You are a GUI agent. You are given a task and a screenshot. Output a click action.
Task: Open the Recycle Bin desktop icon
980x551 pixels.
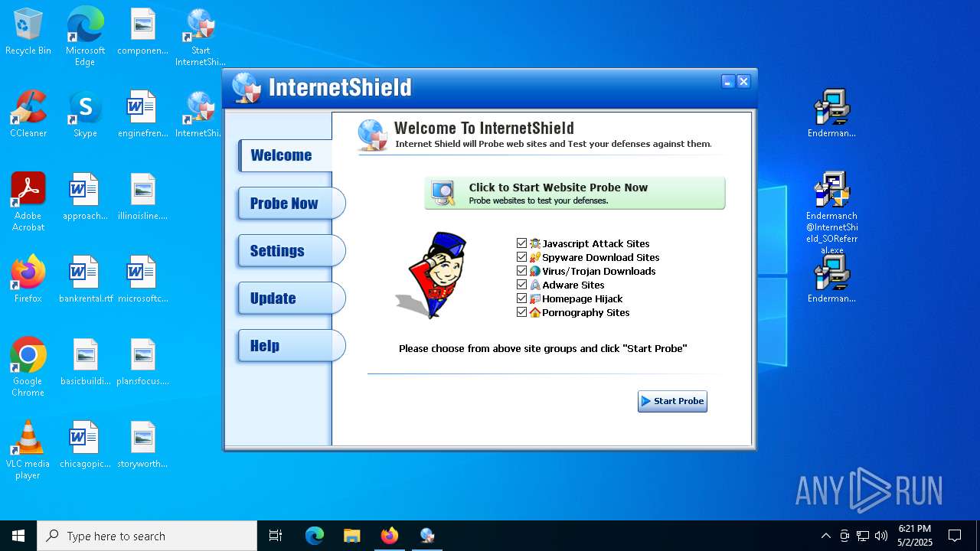click(28, 32)
